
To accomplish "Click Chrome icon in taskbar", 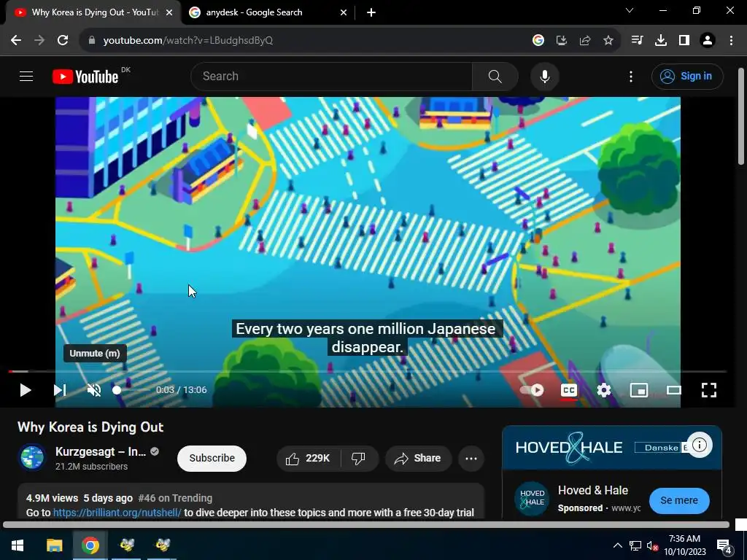I will coord(90,545).
